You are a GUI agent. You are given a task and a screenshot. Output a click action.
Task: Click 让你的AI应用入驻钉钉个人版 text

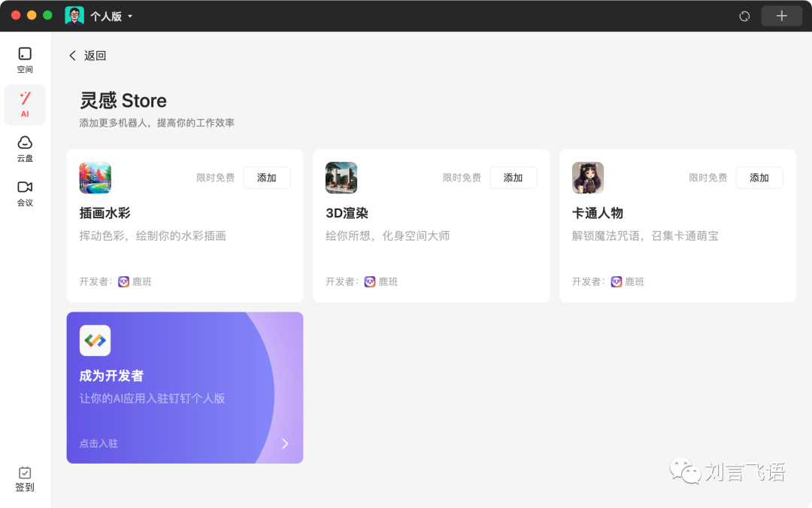click(x=152, y=399)
